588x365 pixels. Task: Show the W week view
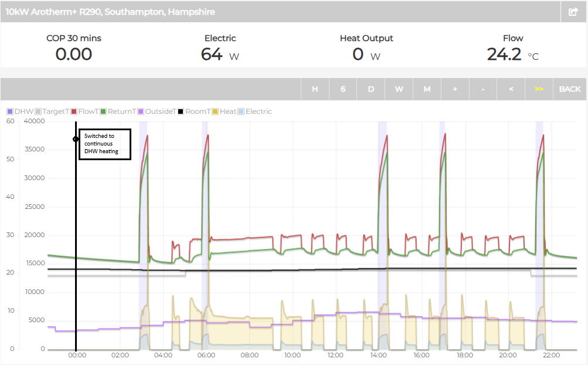click(x=399, y=89)
